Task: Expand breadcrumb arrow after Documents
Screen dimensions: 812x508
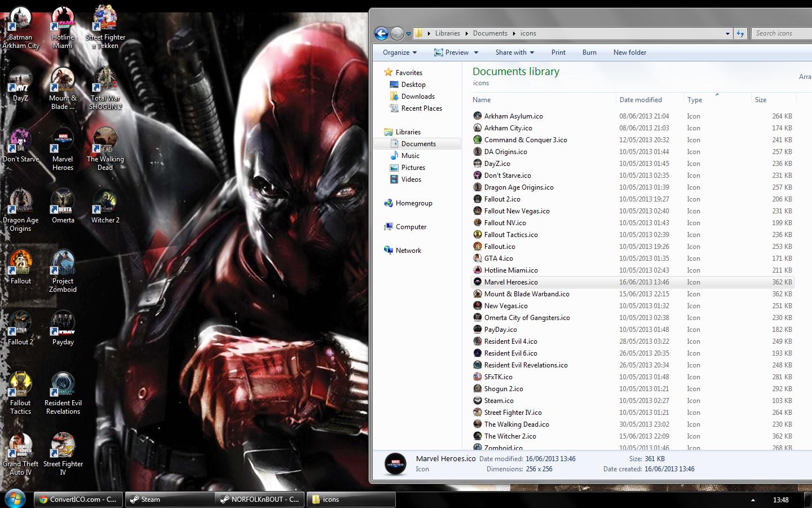Action: (514, 33)
